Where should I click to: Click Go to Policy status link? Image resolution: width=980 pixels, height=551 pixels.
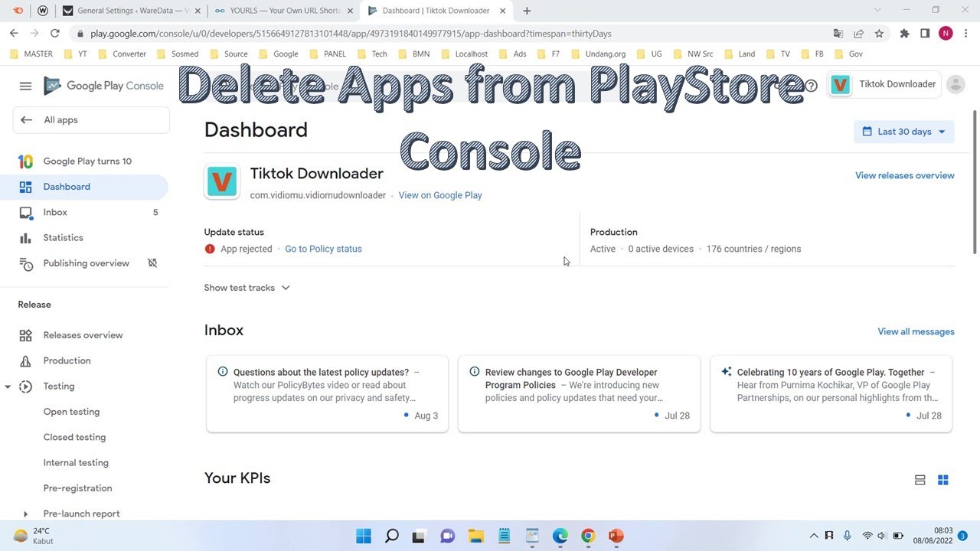click(323, 249)
